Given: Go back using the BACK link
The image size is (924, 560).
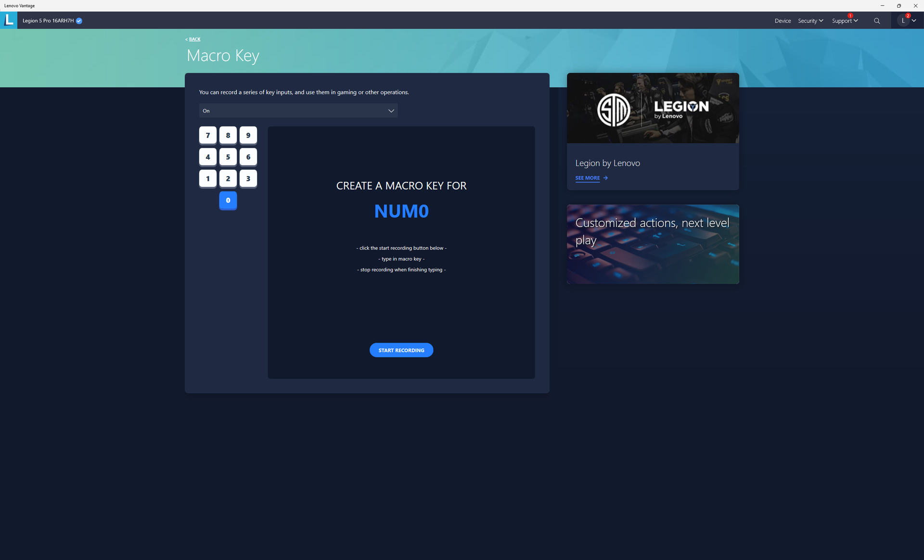Looking at the screenshot, I should pyautogui.click(x=194, y=39).
